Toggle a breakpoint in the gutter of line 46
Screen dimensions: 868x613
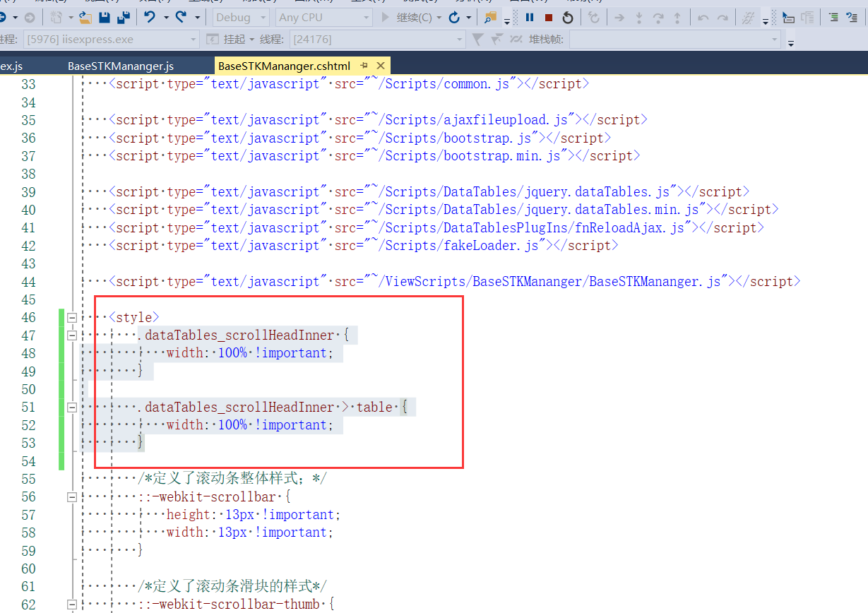coord(11,317)
